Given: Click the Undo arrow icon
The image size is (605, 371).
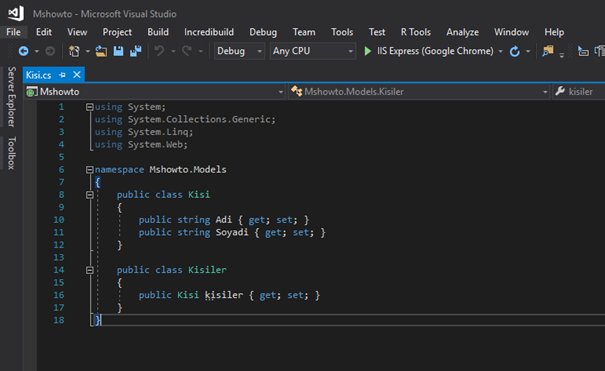Looking at the screenshot, I should [x=159, y=51].
